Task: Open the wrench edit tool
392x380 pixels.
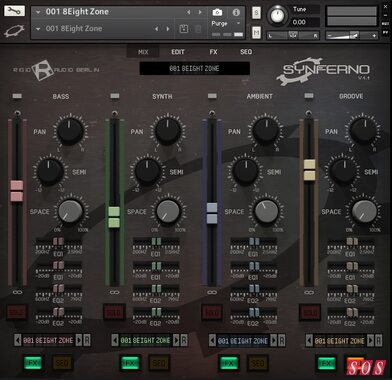Action: 14,11
